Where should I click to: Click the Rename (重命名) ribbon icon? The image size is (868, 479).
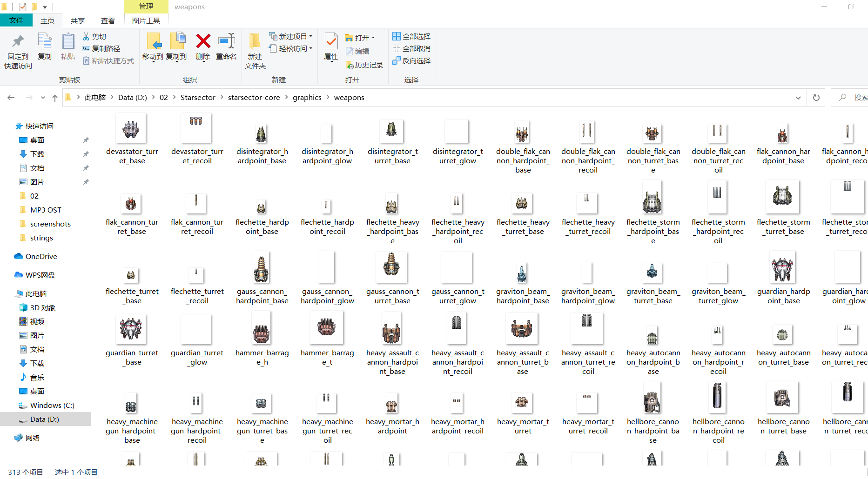pos(226,42)
